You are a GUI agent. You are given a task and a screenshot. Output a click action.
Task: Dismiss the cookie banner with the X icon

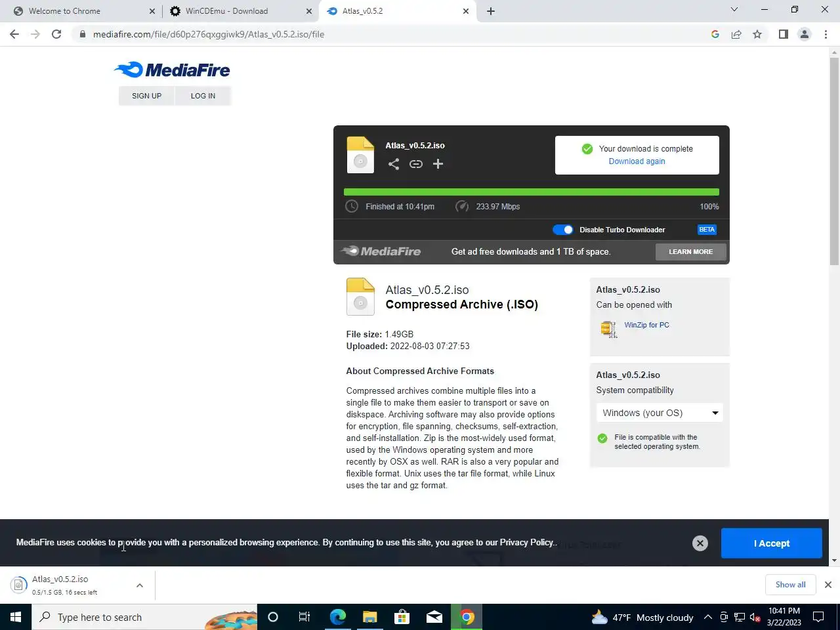tap(700, 543)
